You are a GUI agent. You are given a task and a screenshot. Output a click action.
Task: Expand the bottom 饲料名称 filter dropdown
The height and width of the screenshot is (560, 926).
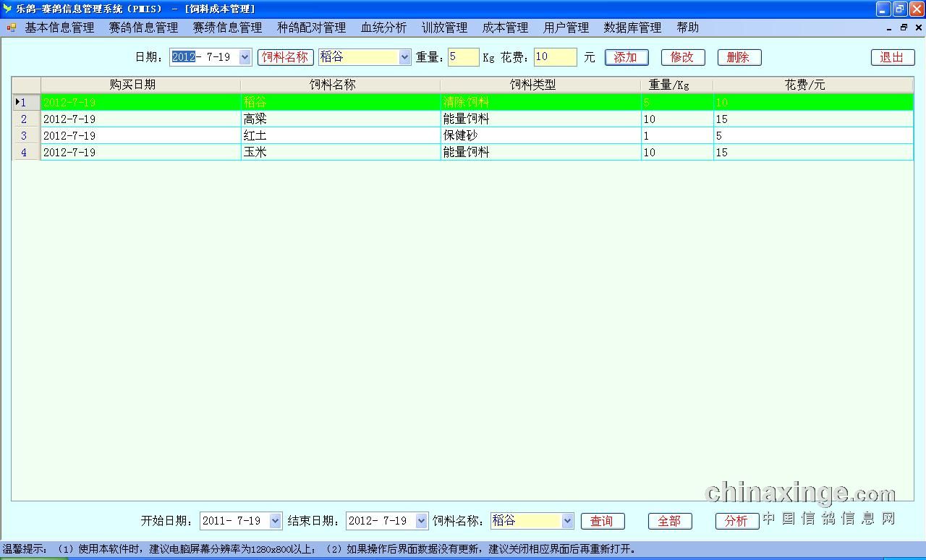point(567,521)
